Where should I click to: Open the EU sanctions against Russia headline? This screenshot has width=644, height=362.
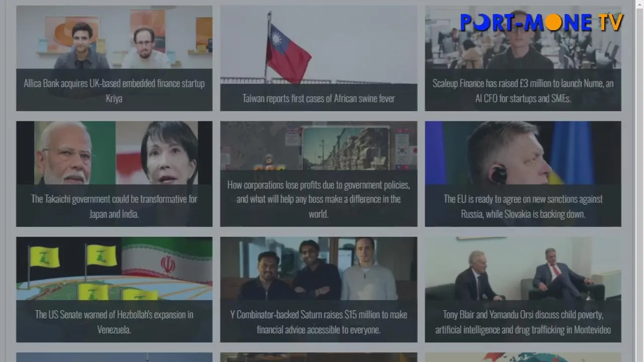point(523,206)
